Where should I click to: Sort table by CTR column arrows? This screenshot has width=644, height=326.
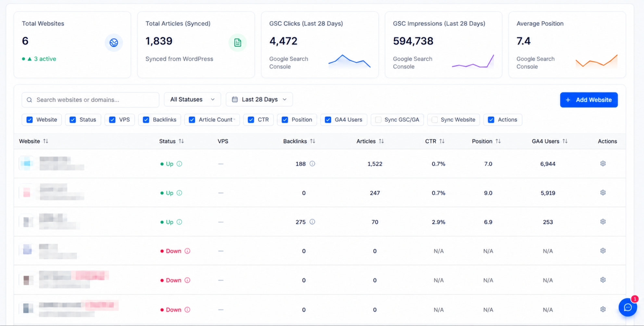tap(442, 141)
